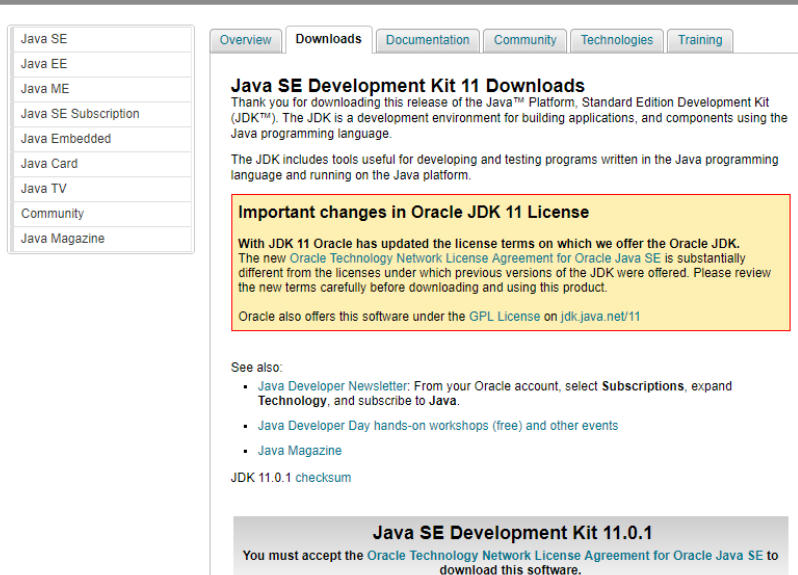This screenshot has width=798, height=575.
Task: Select Java TV in sidebar
Action: click(x=44, y=189)
